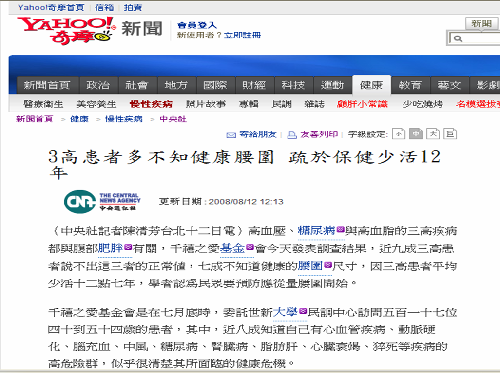Click the small icon after 大學 link
Viewport: 500px width, 373px height.
click(x=302, y=311)
